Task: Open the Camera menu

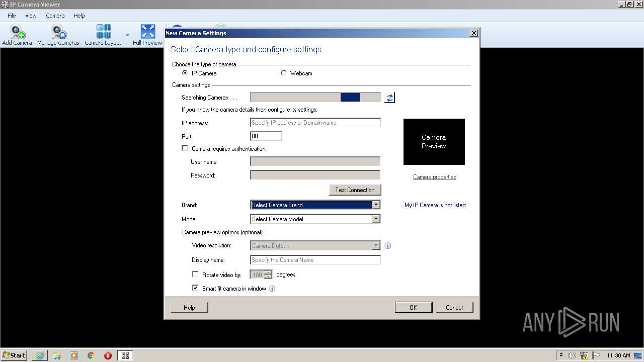Action: coord(55,16)
